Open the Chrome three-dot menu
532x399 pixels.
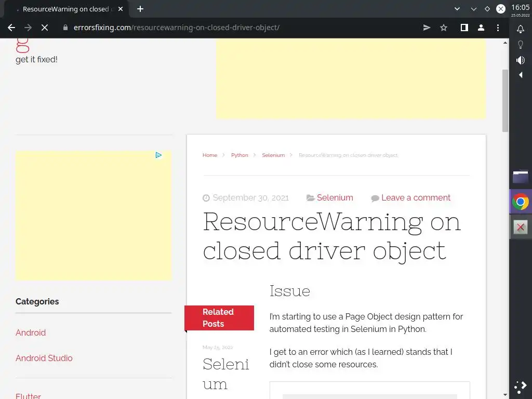(x=498, y=28)
